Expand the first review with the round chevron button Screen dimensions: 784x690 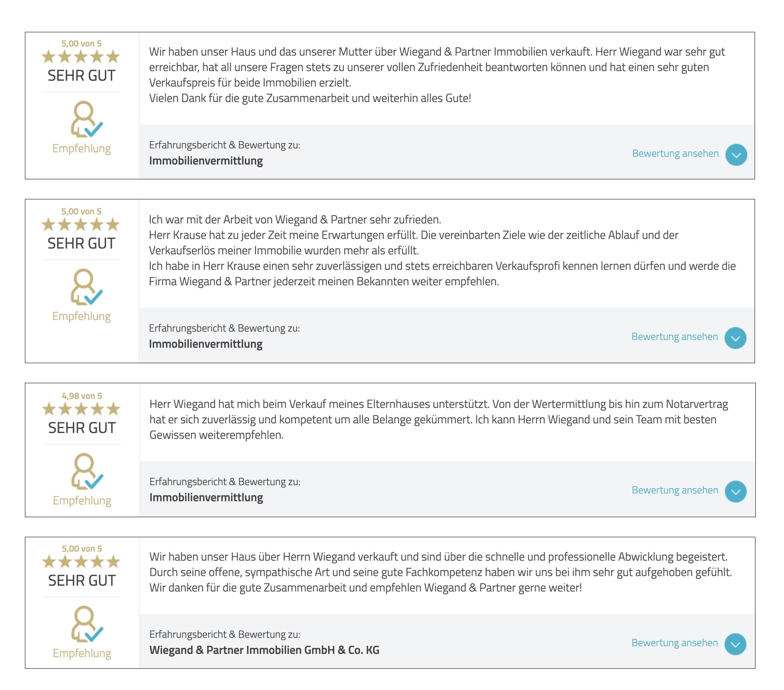click(x=736, y=155)
